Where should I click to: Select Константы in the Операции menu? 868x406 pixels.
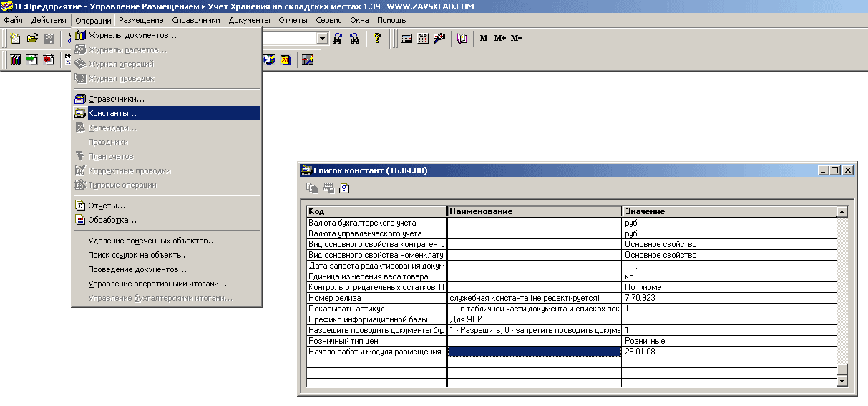112,113
